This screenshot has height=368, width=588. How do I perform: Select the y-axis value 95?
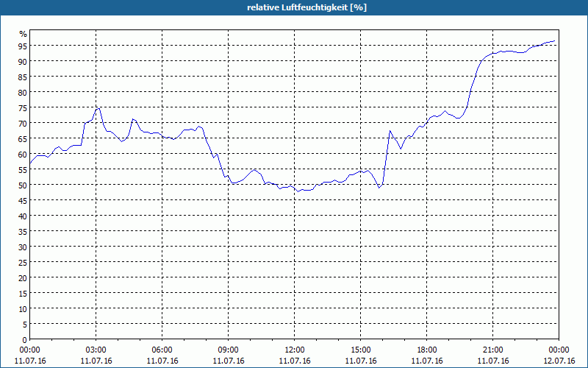click(x=23, y=46)
